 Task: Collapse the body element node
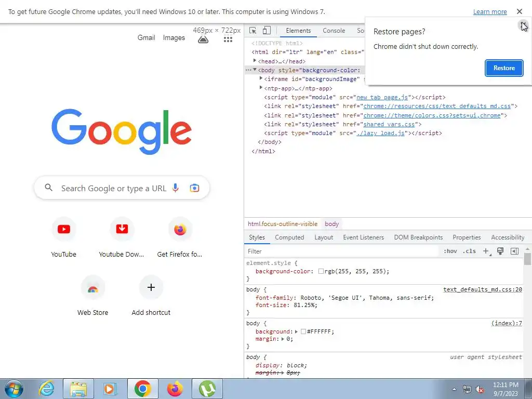pyautogui.click(x=255, y=70)
